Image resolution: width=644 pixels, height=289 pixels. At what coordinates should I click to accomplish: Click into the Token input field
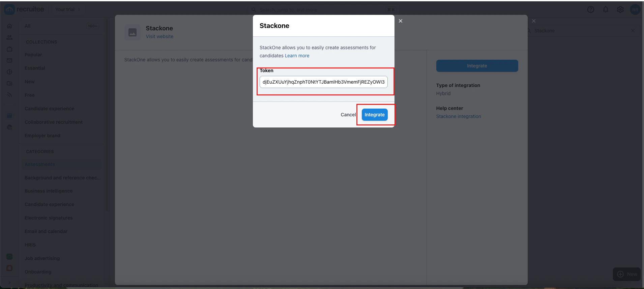coord(324,82)
